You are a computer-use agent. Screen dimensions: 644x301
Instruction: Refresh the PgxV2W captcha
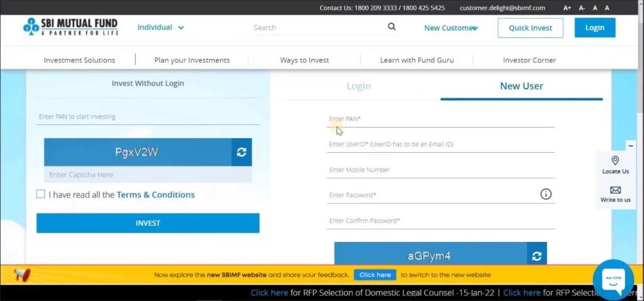pos(241,152)
